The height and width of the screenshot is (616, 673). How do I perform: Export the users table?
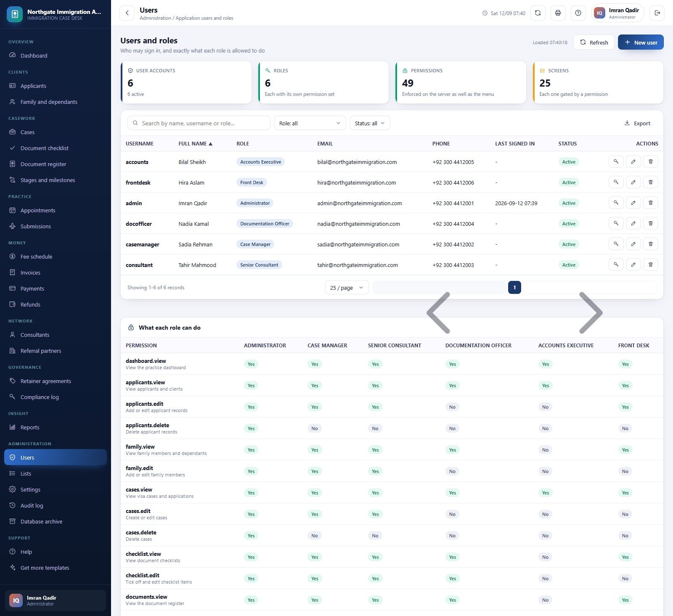pyautogui.click(x=637, y=123)
